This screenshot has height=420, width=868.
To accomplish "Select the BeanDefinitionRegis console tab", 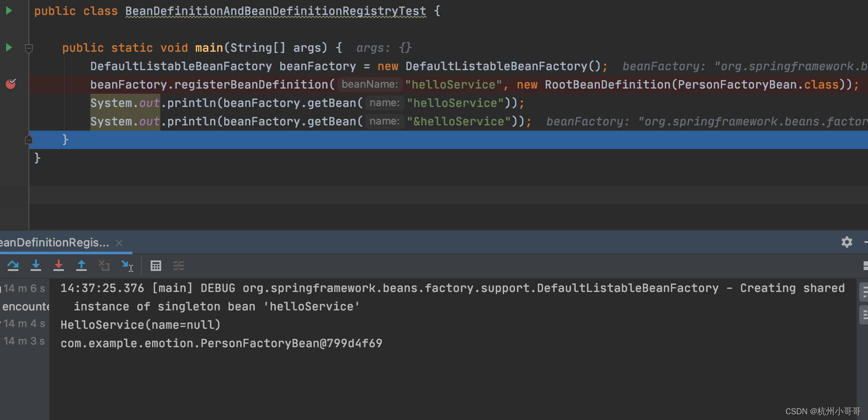I will 55,242.
